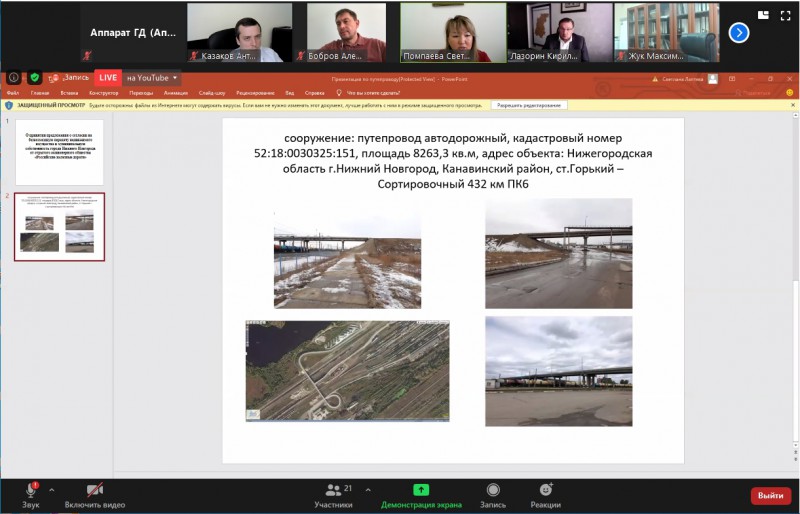This screenshot has height=514, width=800.
Task: Click the satellite map image on slide
Action: tap(347, 371)
